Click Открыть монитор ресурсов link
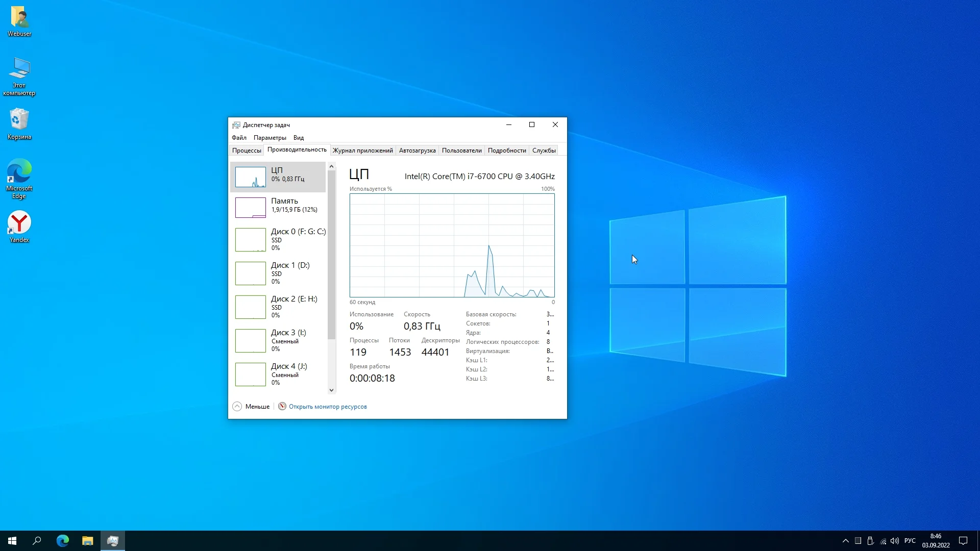This screenshot has height=551, width=980. coord(328,407)
